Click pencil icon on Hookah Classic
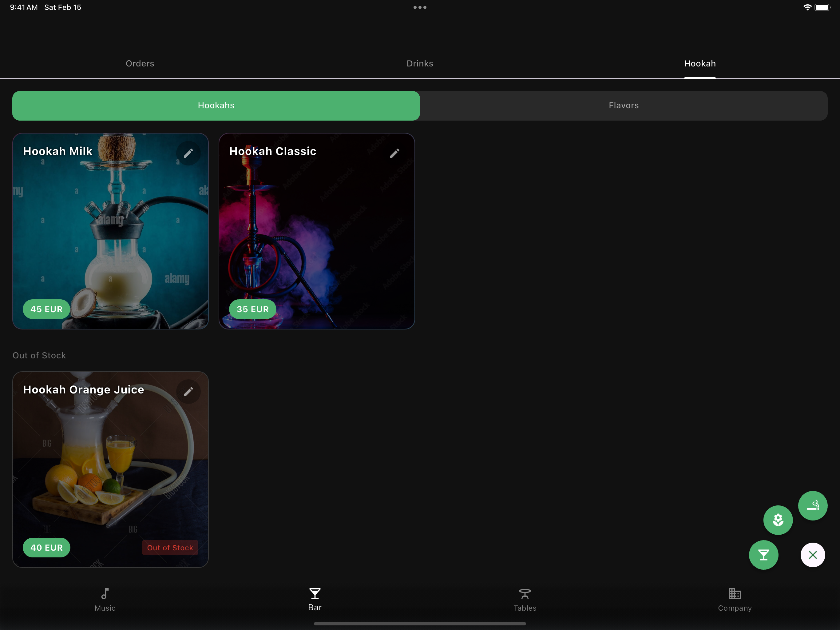Screen dimensions: 840x630 [x=394, y=153]
